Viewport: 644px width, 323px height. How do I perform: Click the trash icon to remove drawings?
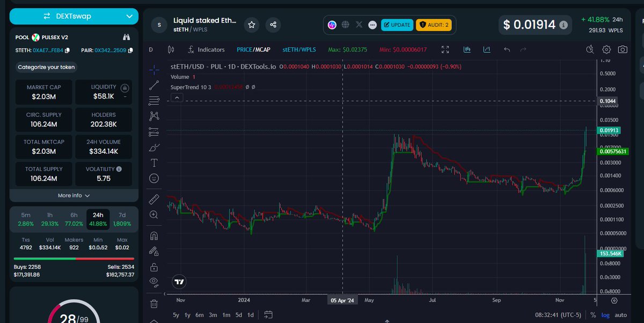pos(154,304)
